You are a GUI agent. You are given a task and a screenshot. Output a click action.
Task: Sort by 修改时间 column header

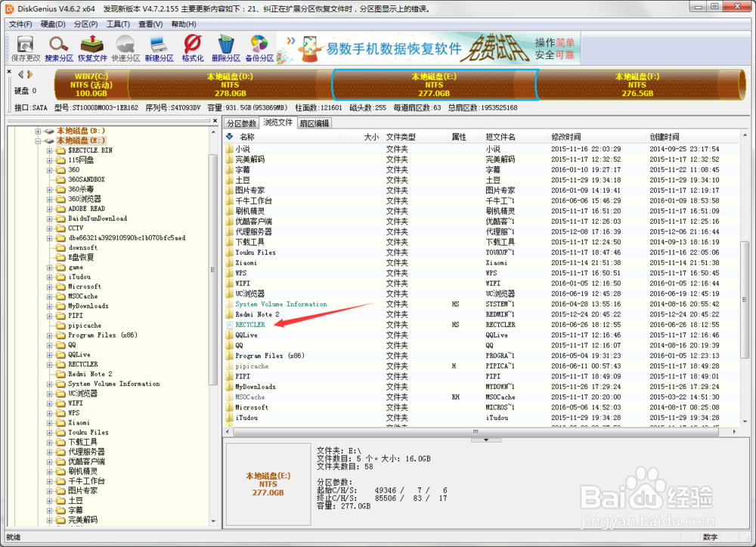click(596, 137)
